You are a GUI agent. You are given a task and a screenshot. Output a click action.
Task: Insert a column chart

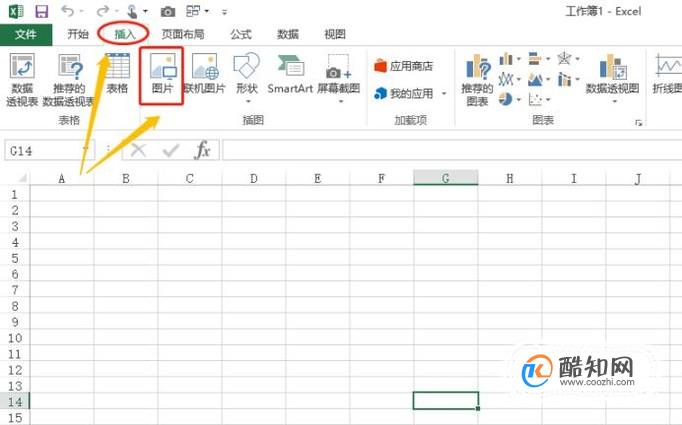click(x=506, y=59)
